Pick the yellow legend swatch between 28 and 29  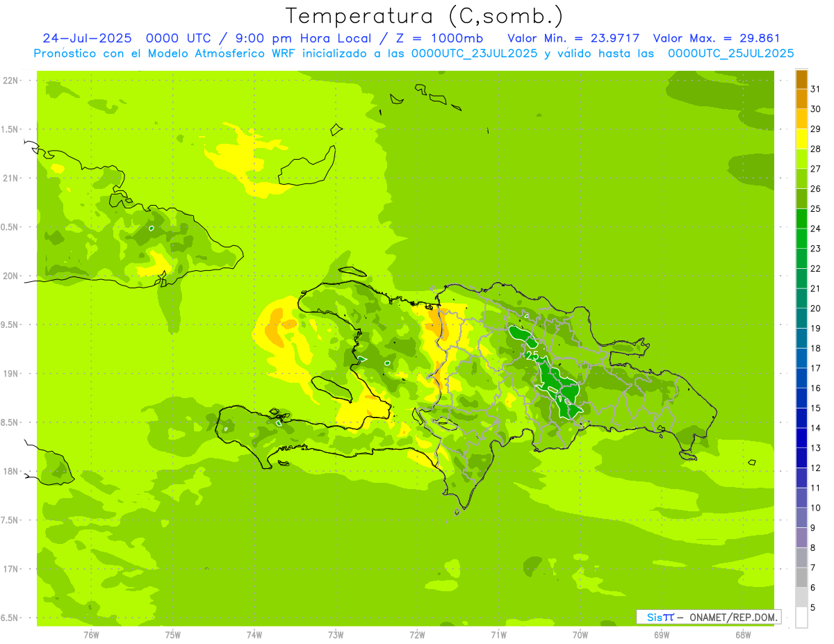(801, 139)
